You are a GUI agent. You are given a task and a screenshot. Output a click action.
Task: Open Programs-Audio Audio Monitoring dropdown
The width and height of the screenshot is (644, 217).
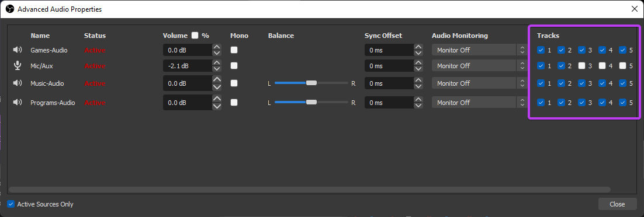[479, 103]
